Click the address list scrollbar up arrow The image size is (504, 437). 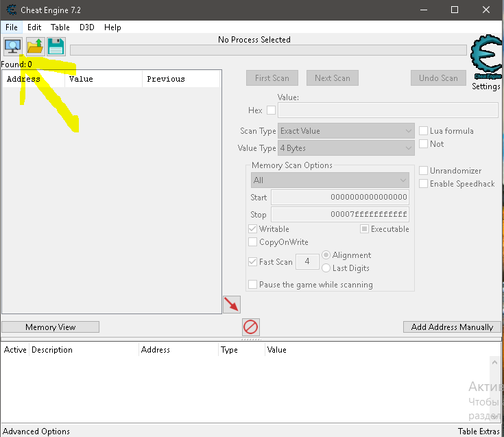494,362
